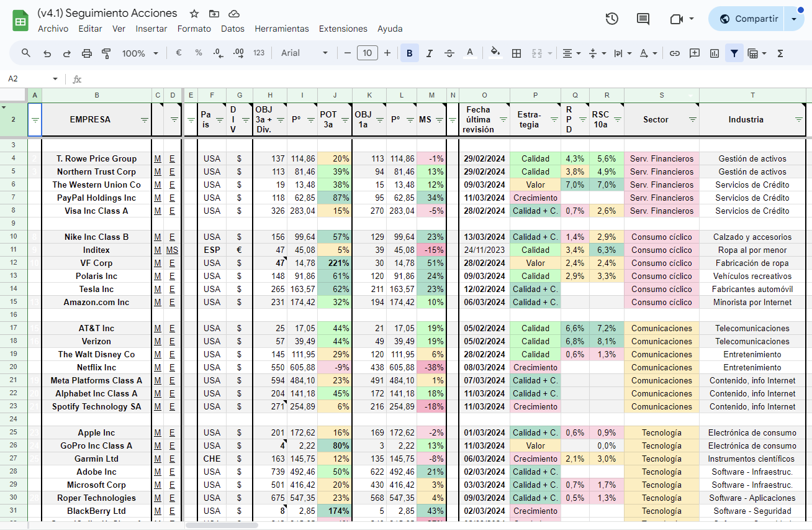Open filter views dropdown

757,53
